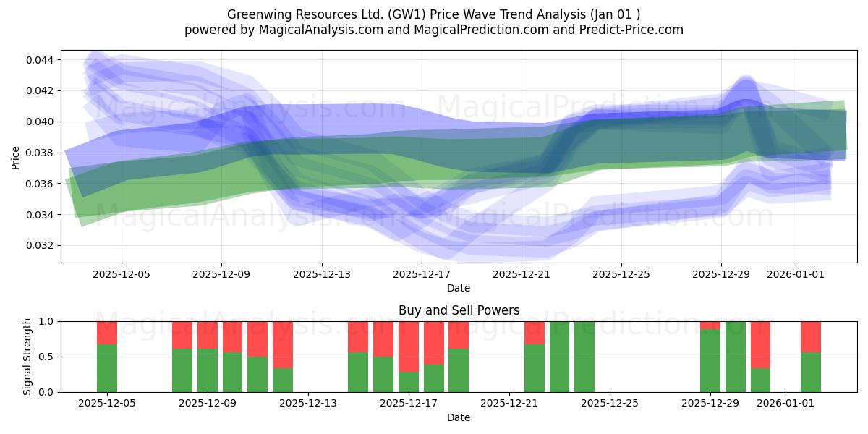Click the 0.036 price axis tick label
Image resolution: width=868 pixels, height=434 pixels.
click(41, 184)
